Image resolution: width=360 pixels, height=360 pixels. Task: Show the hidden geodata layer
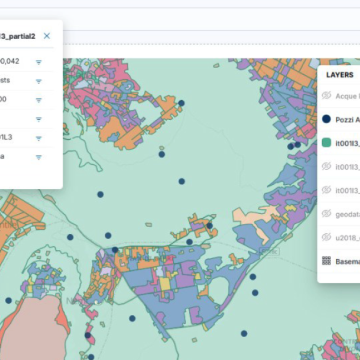(x=326, y=214)
